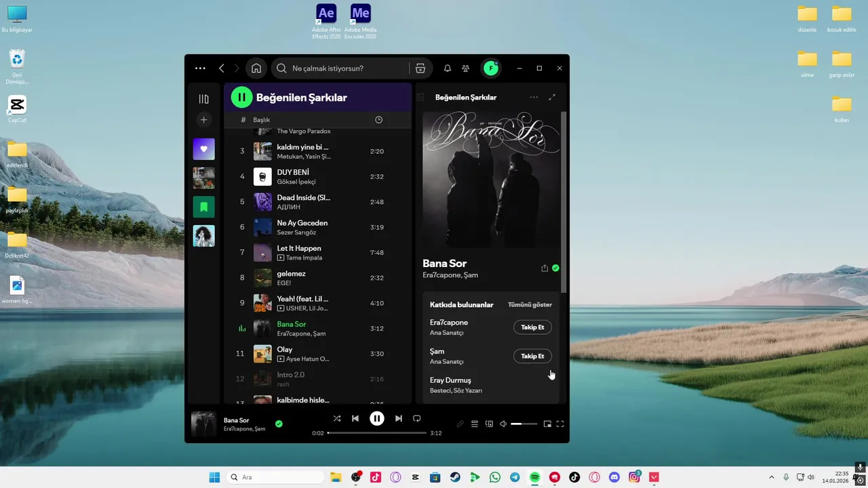Toggle liked checkmark beside Bana Sor title

coord(555,268)
